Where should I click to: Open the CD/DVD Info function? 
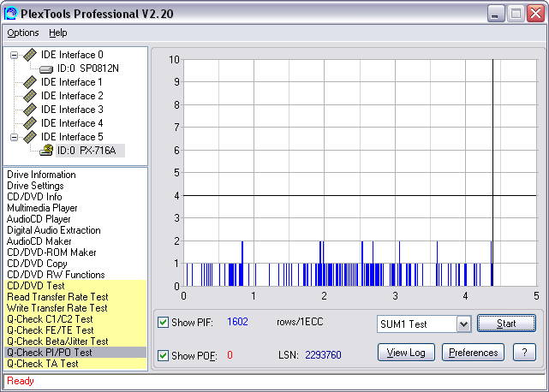tap(34, 197)
